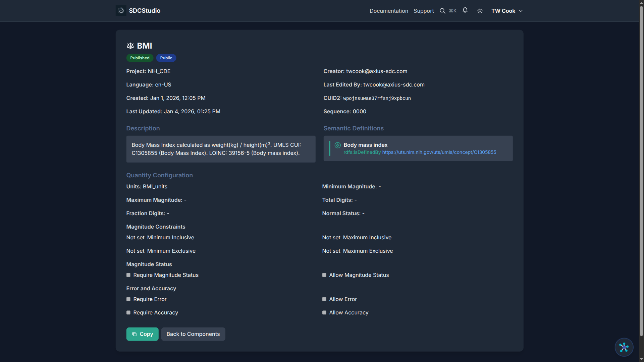Click the scale icon next to BMI

point(130,46)
